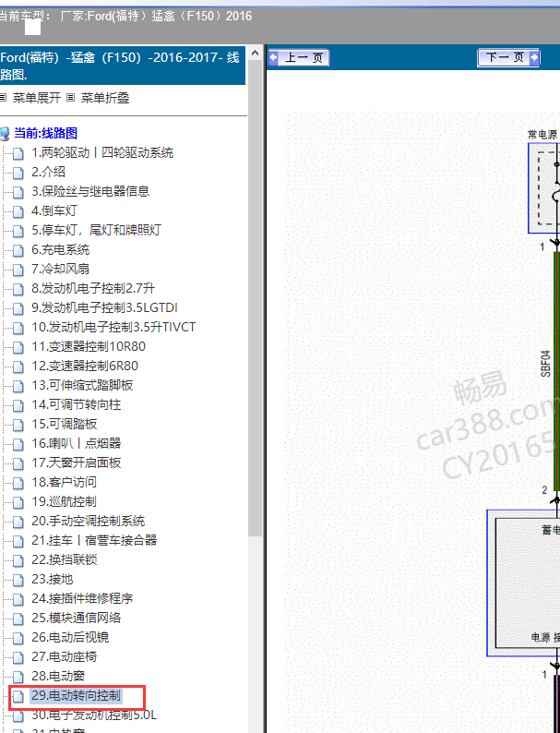Image resolution: width=560 pixels, height=733 pixels.
Task: Select 10.发动机电子控制3.5升TIVCT
Action: pyautogui.click(x=113, y=327)
